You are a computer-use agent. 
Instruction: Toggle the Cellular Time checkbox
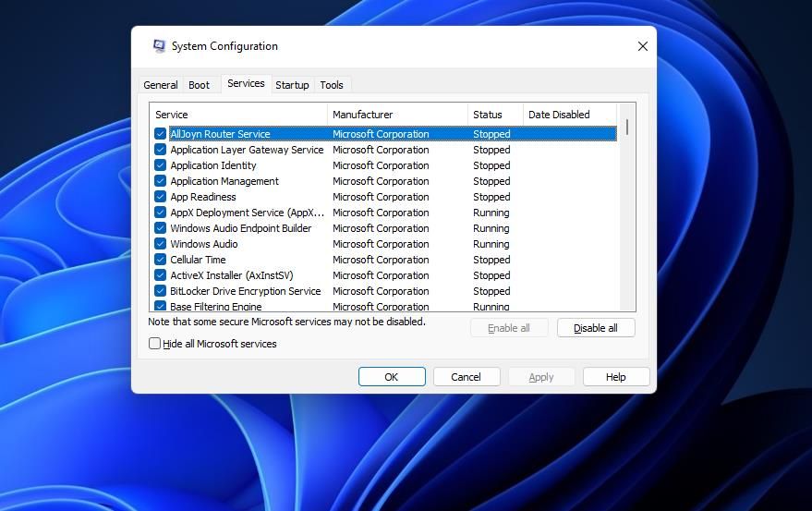point(160,260)
